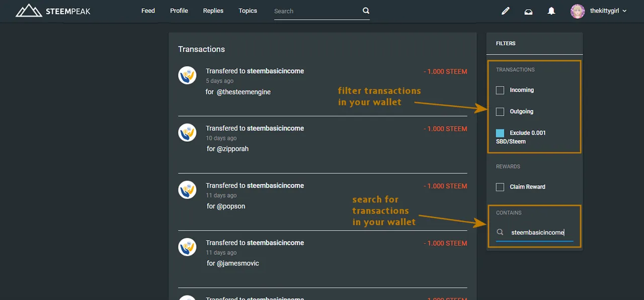This screenshot has width=644, height=300.
Task: Click the 5 days ago timestamp
Action: click(219, 81)
